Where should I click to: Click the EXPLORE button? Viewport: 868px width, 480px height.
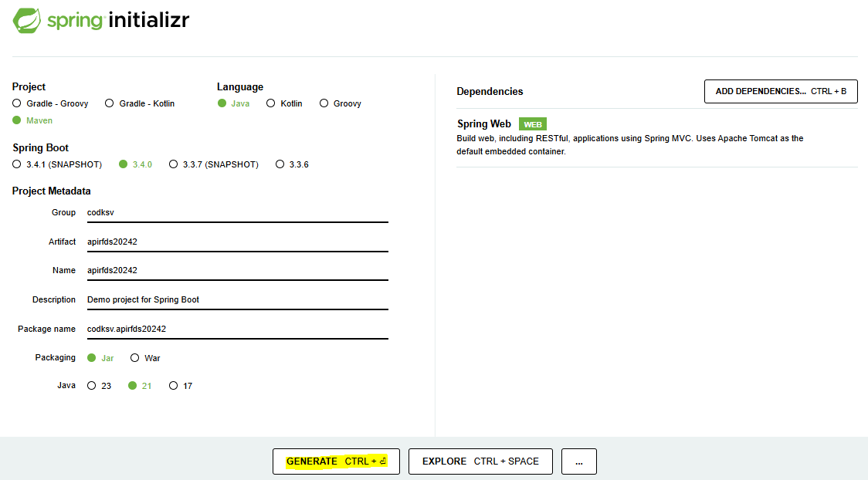(x=480, y=461)
